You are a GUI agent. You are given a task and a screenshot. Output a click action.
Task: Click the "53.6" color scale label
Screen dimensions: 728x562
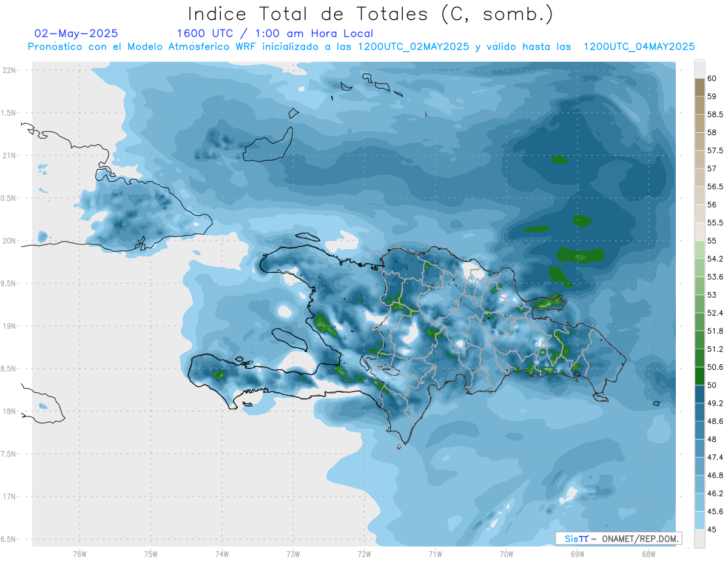(x=715, y=277)
